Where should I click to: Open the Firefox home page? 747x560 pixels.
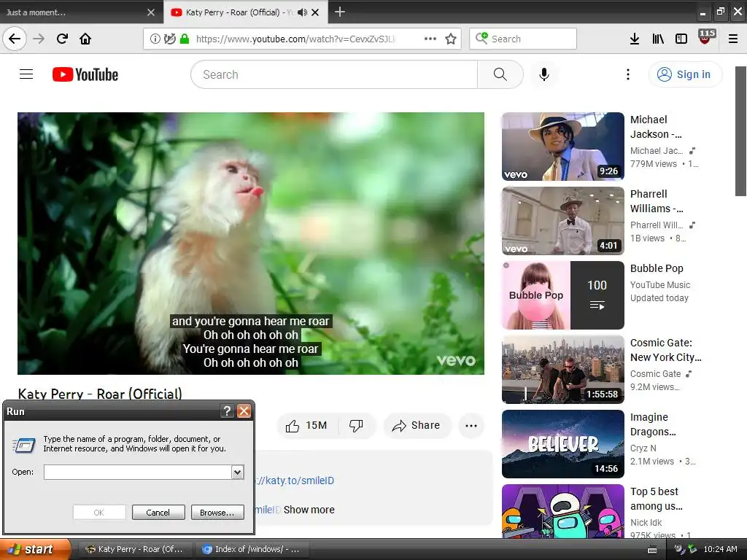tap(85, 39)
